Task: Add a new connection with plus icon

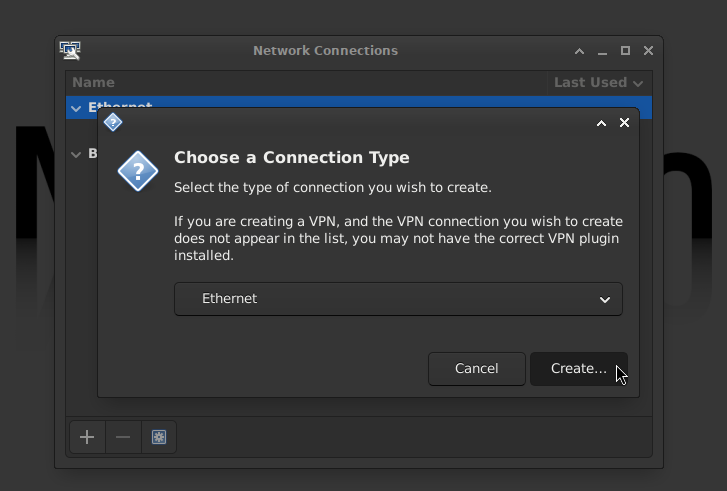Action: (x=87, y=437)
